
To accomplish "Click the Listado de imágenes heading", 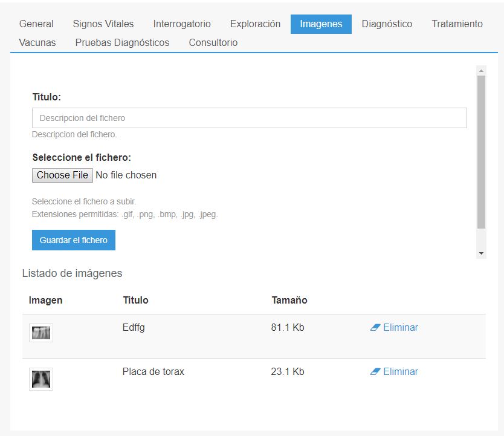I will 72,273.
